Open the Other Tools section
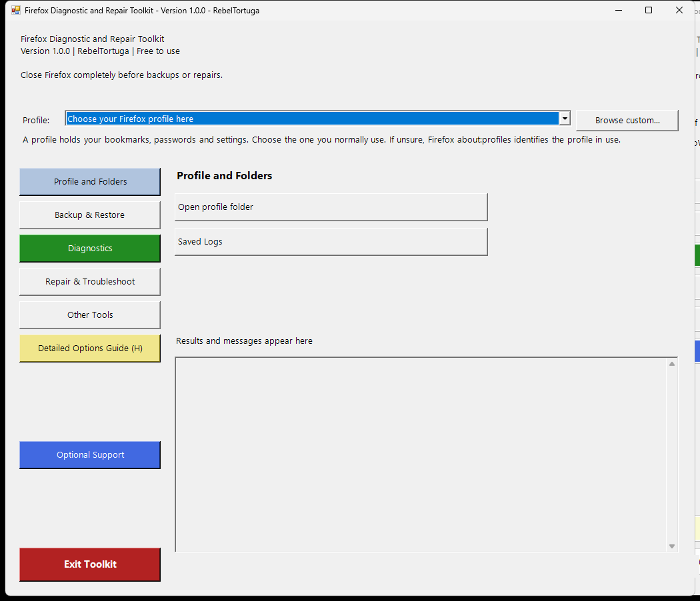700x601 pixels. click(x=90, y=315)
